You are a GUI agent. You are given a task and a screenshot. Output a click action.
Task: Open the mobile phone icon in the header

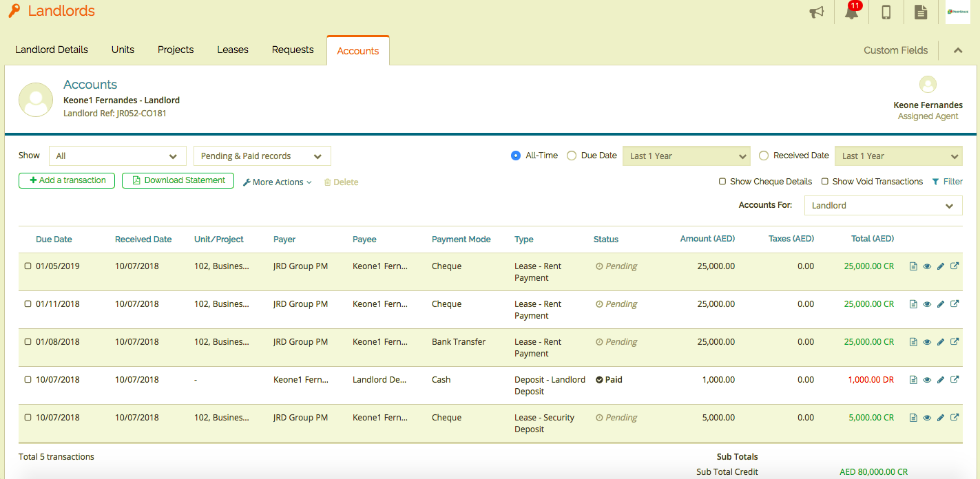(x=886, y=12)
